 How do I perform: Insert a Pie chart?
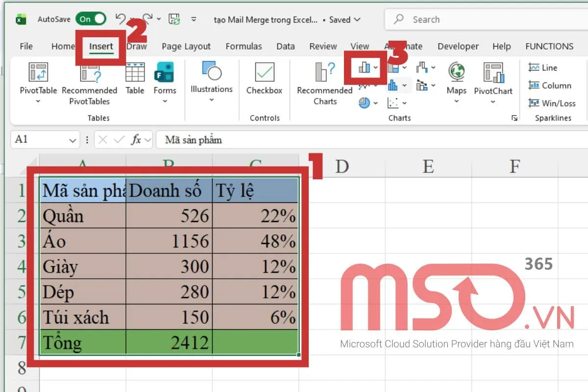[365, 103]
